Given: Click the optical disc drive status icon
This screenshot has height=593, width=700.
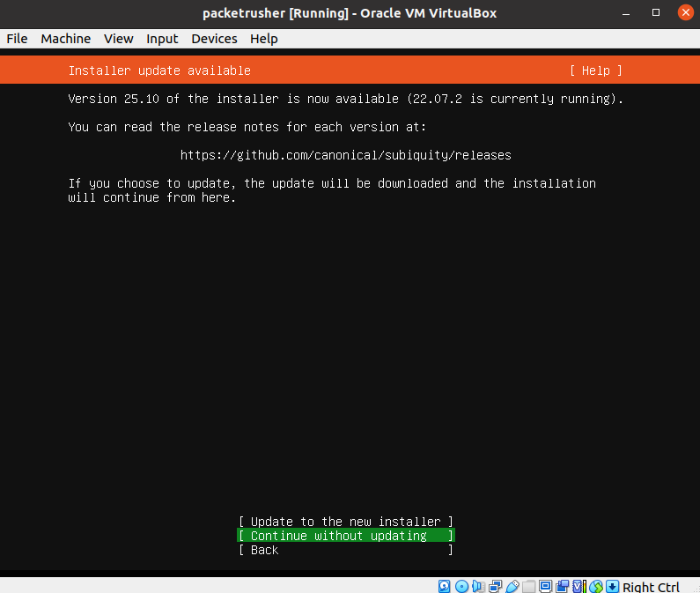Looking at the screenshot, I should [461, 586].
